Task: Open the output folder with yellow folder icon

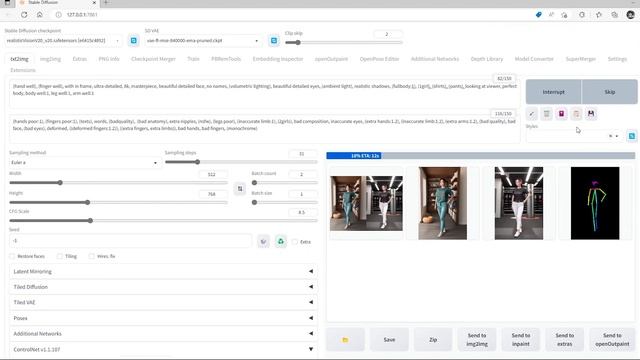Action: click(x=345, y=340)
